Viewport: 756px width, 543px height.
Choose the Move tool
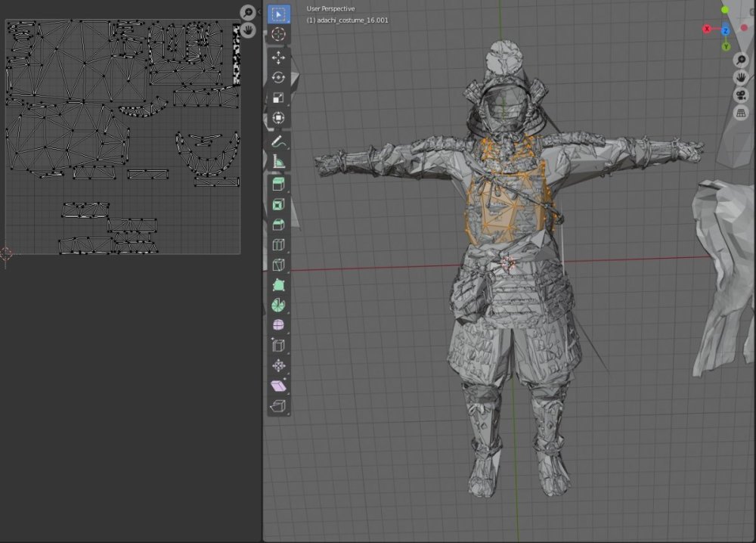coord(278,57)
